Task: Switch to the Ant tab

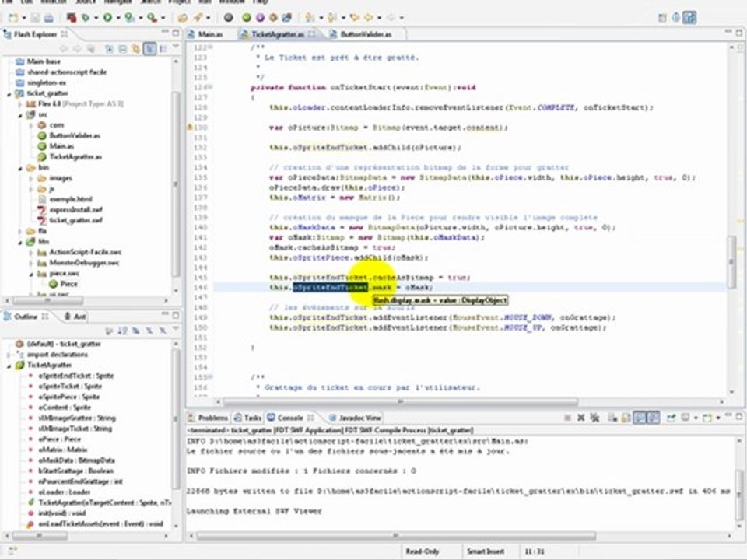Action: pos(75,317)
